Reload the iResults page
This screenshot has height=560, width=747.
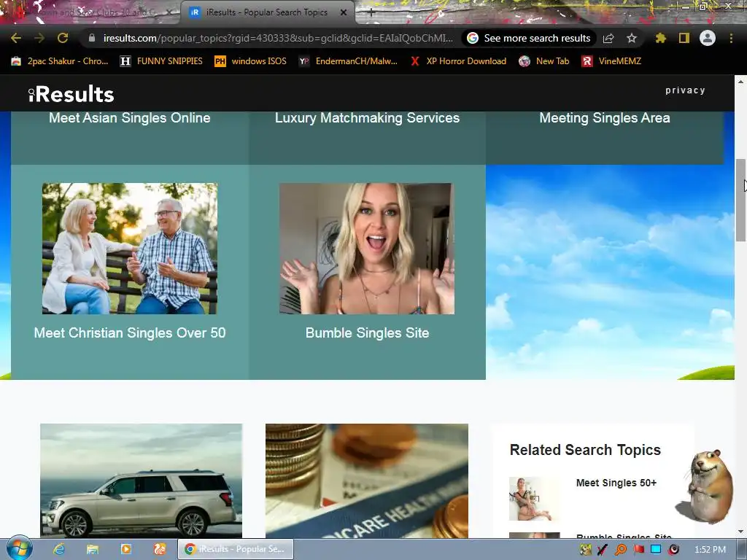pyautogui.click(x=63, y=38)
